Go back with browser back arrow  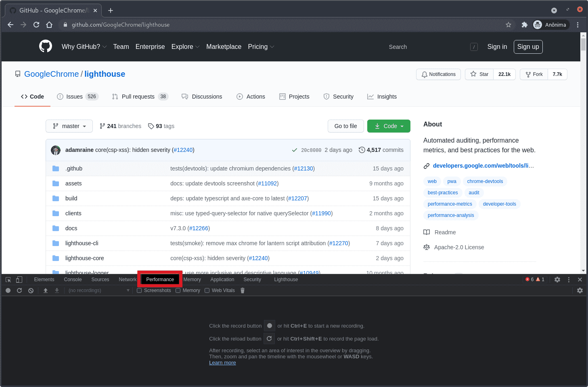[x=10, y=25]
